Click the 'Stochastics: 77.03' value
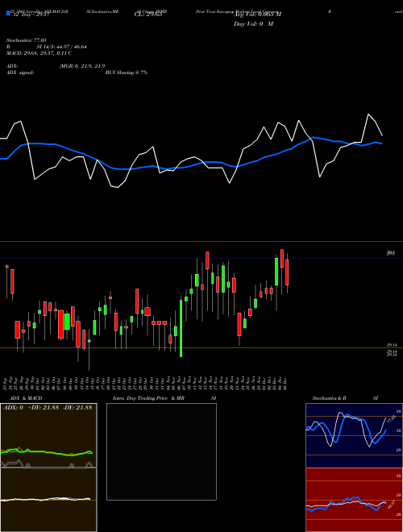Viewport: 403px width, 532px height. 26,40
